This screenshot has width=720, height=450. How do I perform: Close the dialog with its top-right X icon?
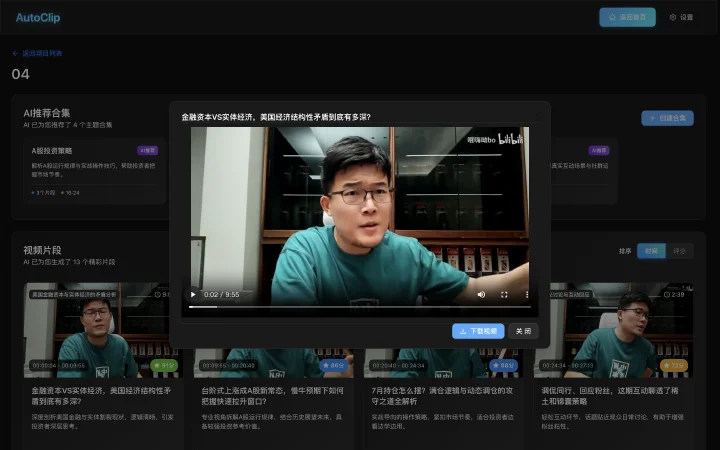pyautogui.click(x=538, y=113)
